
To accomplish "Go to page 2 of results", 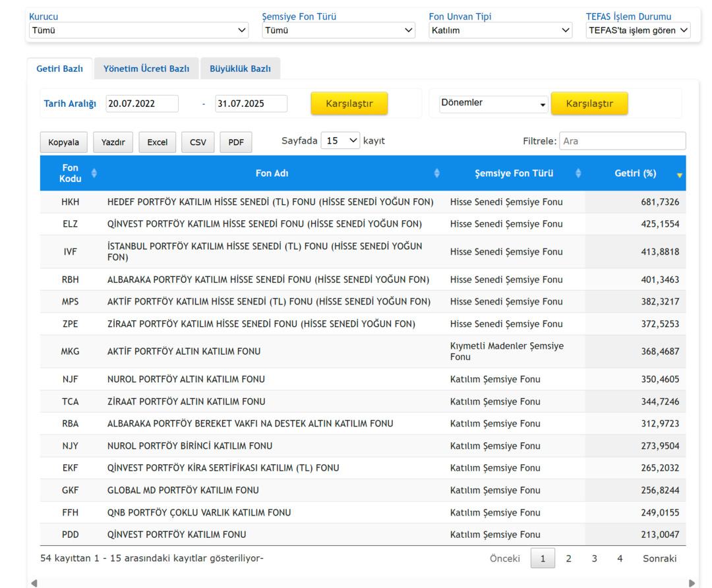I will 568,558.
